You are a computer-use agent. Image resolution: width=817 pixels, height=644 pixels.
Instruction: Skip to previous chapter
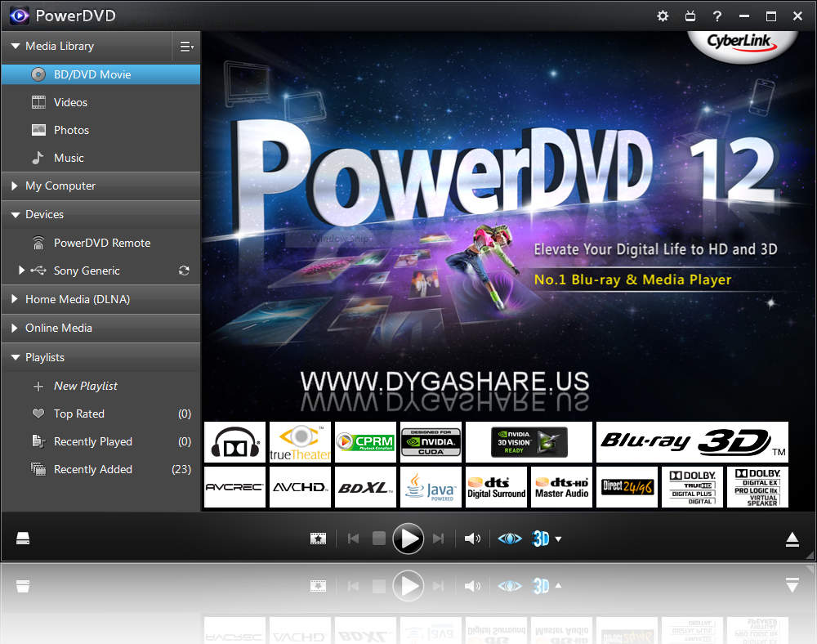353,539
